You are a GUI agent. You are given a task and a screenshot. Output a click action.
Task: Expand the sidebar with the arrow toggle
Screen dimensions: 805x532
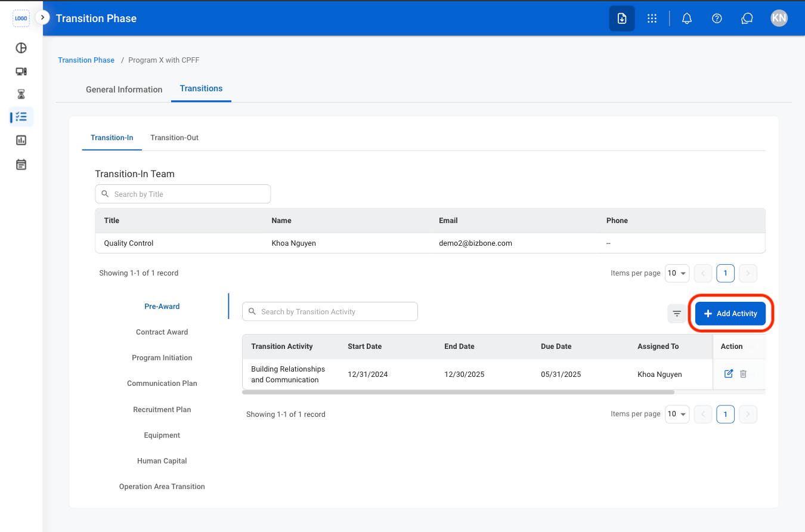tap(42, 18)
